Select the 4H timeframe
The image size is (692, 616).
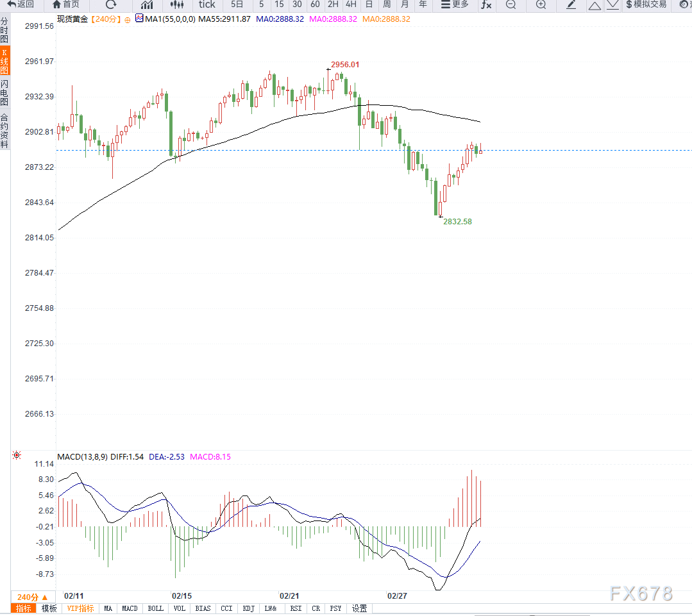click(x=351, y=4)
